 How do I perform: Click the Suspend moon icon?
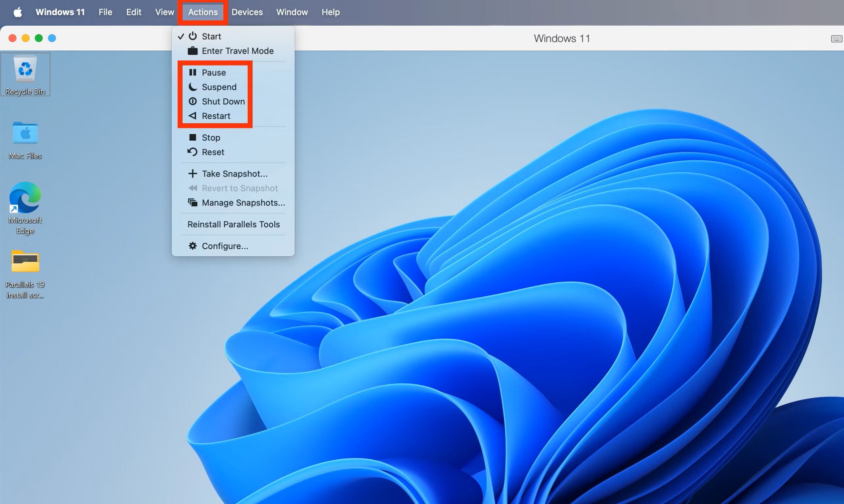click(193, 87)
